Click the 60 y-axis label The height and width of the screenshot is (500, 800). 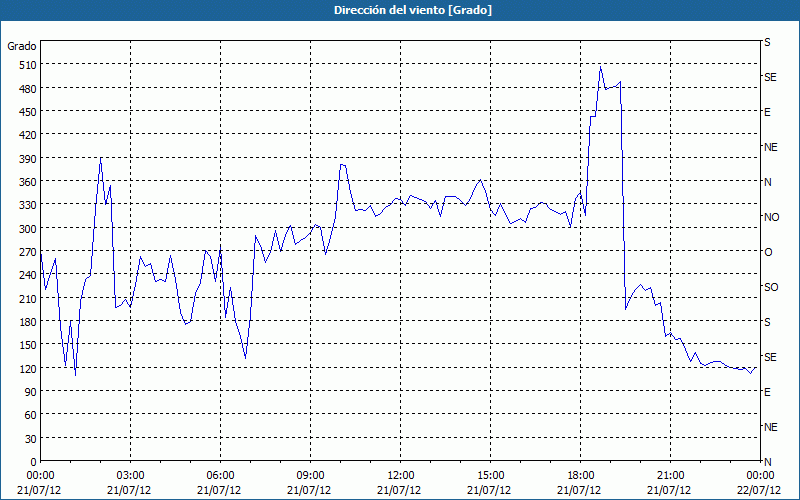pos(30,415)
